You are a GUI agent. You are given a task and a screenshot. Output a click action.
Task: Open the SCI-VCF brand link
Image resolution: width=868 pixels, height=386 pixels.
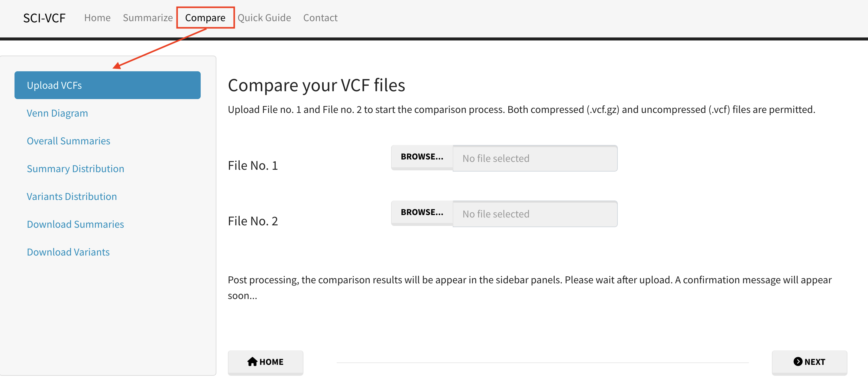coord(44,18)
